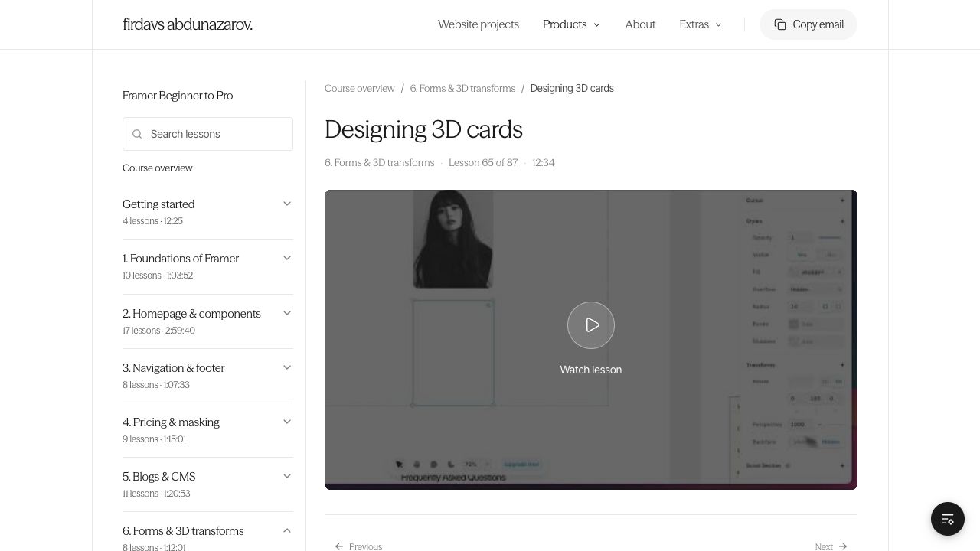Click the 10 lessons · 1:03:52 text
Screen dimensions: 980x551
click(158, 275)
